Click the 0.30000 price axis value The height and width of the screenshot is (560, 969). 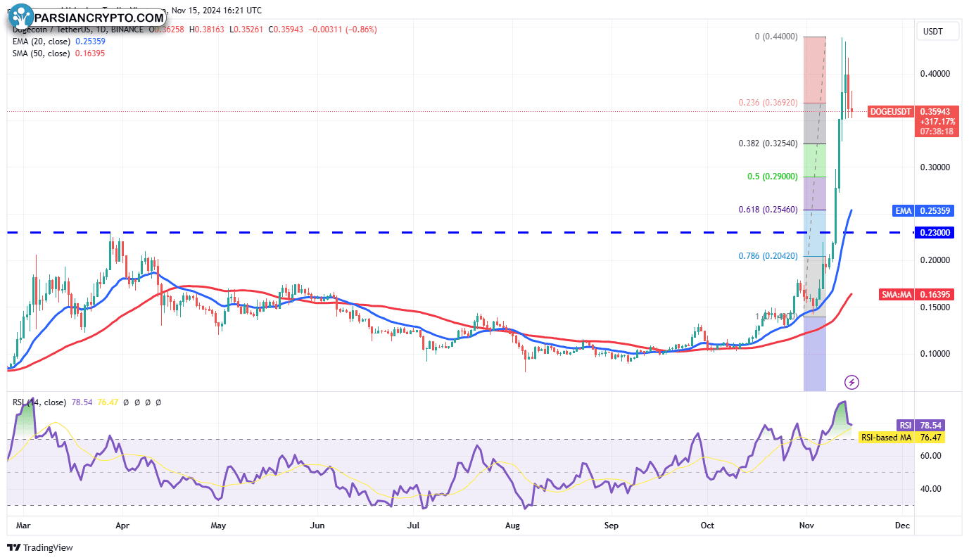[935, 167]
